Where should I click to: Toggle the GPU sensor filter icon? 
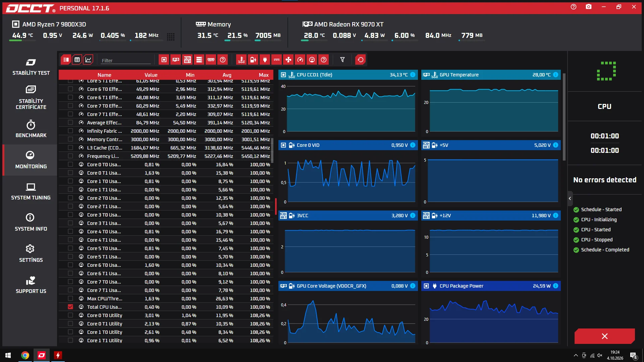click(x=176, y=60)
